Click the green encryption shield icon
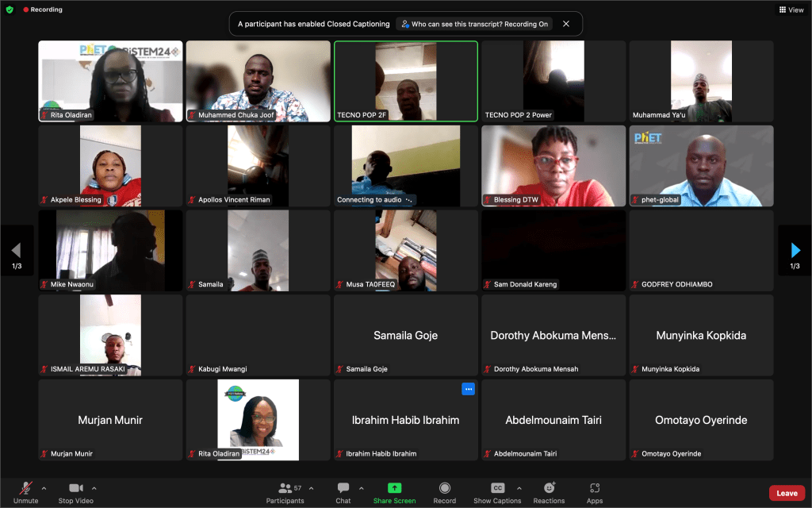The image size is (812, 508). click(10, 10)
